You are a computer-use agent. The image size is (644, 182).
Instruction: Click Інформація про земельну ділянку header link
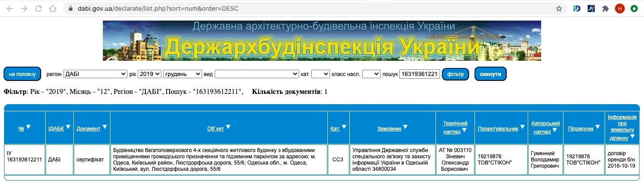pos(622,127)
